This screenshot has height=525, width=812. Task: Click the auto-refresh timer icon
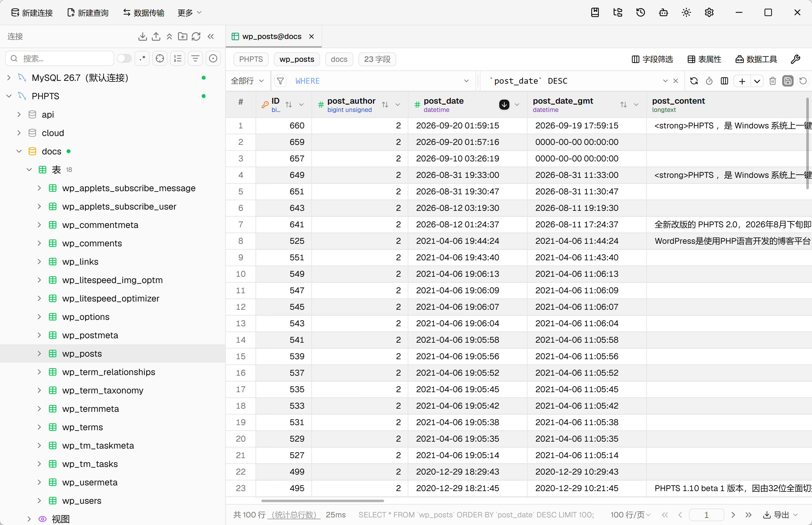(x=709, y=81)
